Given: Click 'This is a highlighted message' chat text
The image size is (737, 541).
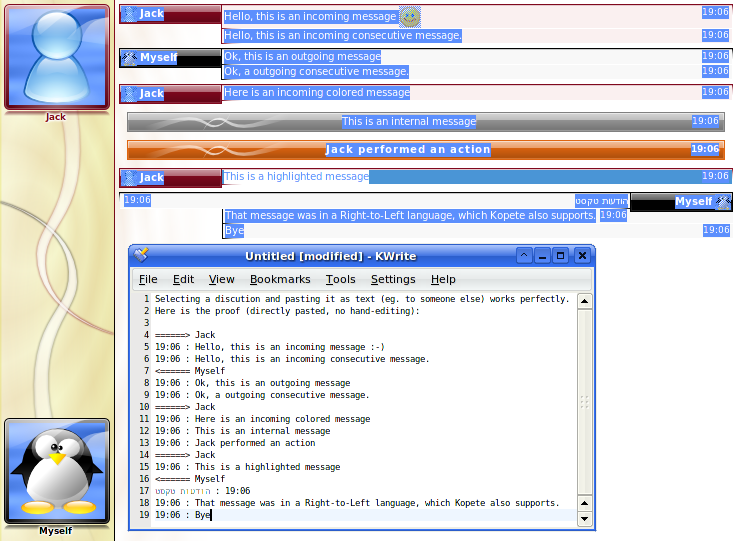Looking at the screenshot, I should pyautogui.click(x=296, y=176).
